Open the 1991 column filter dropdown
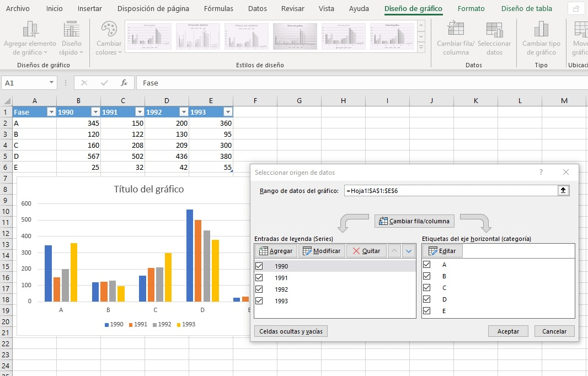The width and height of the screenshot is (588, 376). coord(140,112)
